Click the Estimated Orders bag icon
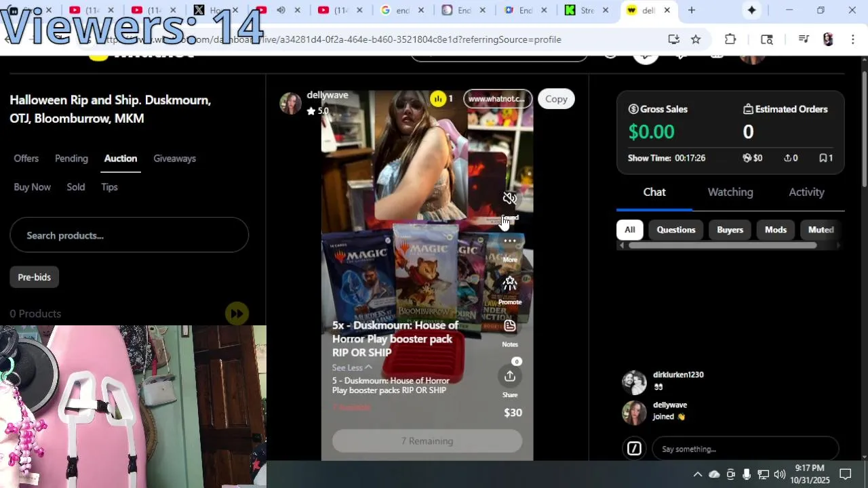Viewport: 868px width, 488px height. 748,109
